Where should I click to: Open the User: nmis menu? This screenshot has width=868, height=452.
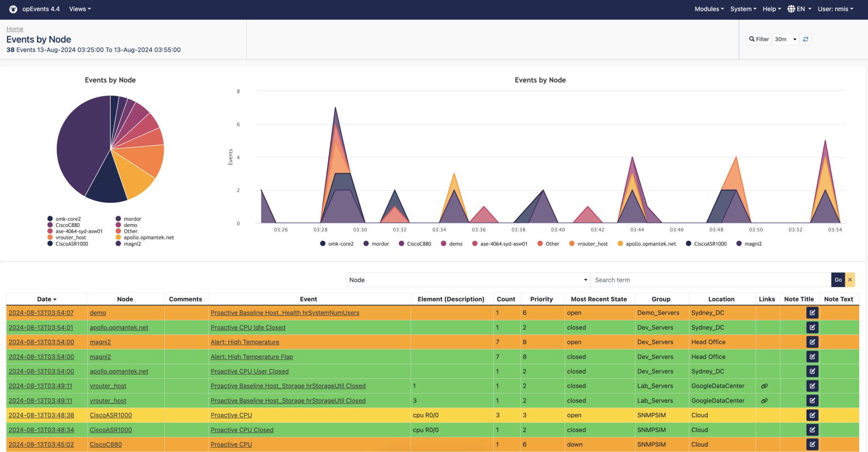[835, 9]
